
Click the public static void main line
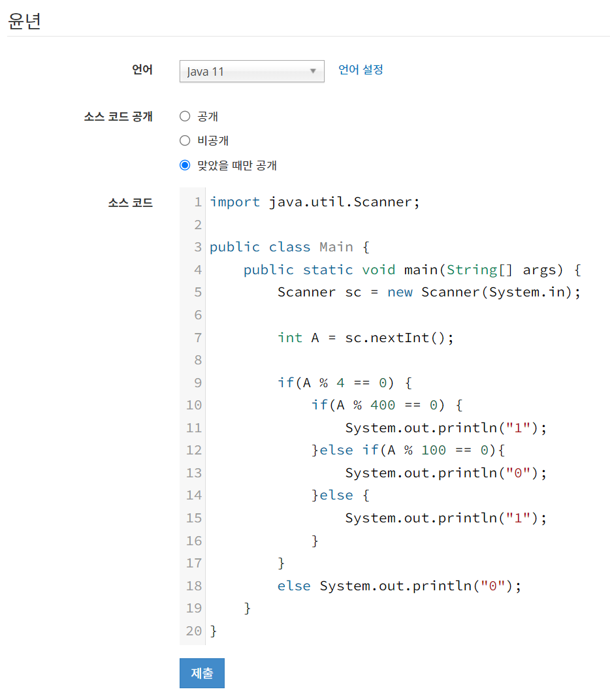412,270
